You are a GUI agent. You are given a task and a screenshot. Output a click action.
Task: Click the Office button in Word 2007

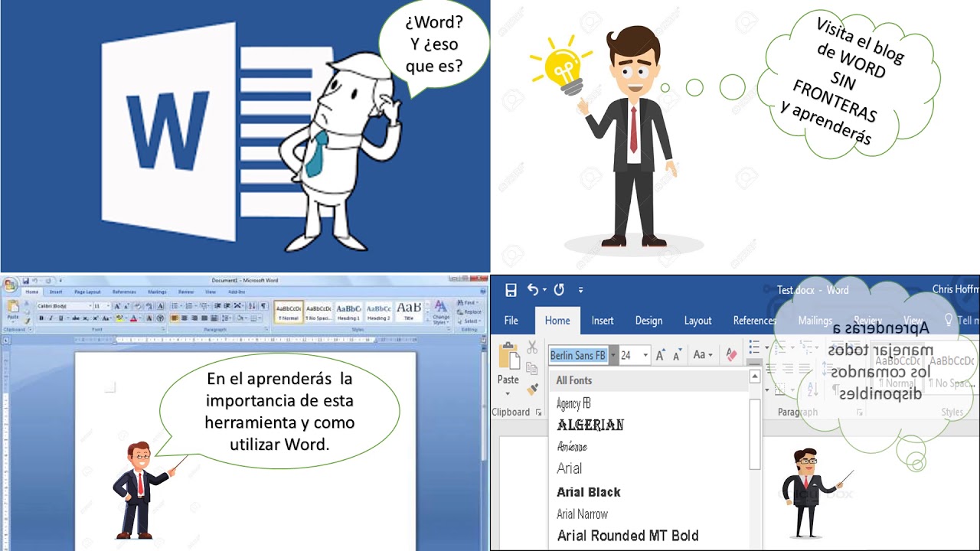click(x=10, y=285)
